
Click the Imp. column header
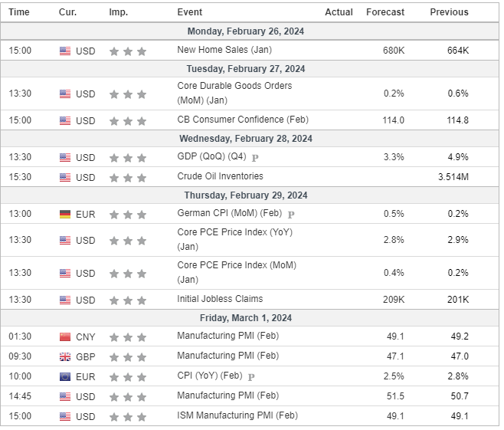118,11
